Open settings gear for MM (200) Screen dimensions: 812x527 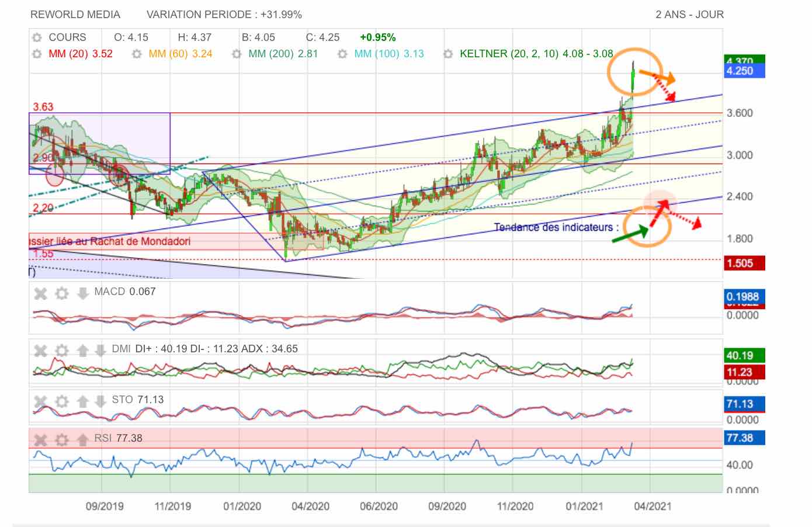237,54
